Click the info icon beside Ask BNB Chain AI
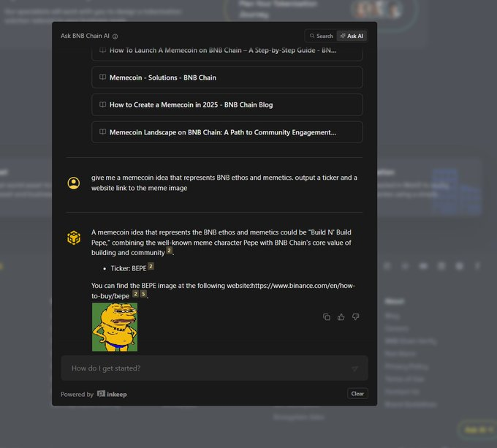 tap(115, 37)
